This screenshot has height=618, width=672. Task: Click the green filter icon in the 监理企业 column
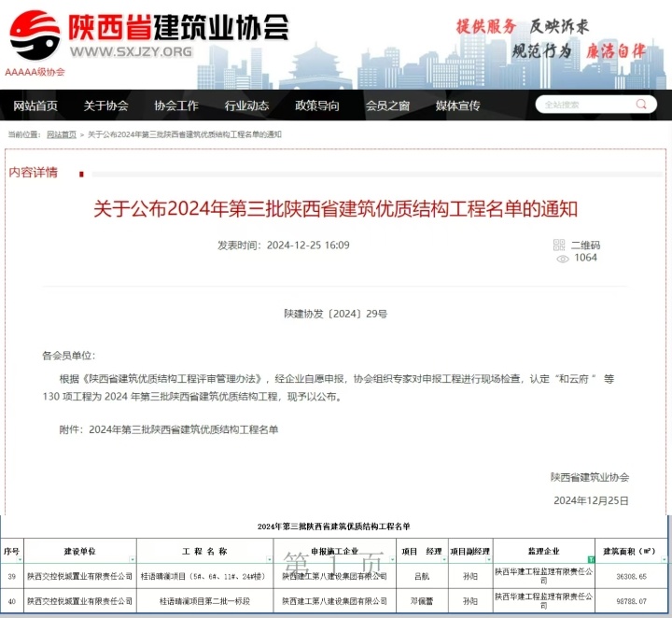(590, 559)
